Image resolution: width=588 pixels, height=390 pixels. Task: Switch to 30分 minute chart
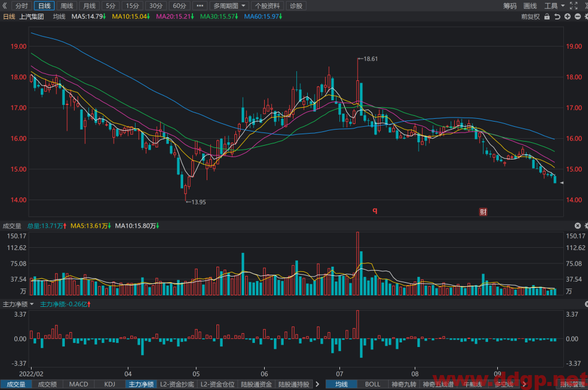point(156,6)
